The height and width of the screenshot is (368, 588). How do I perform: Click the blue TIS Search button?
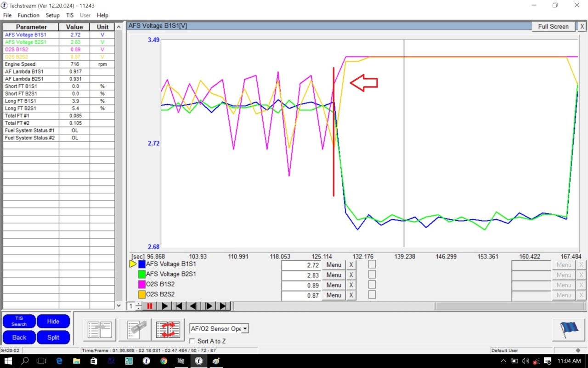[19, 321]
